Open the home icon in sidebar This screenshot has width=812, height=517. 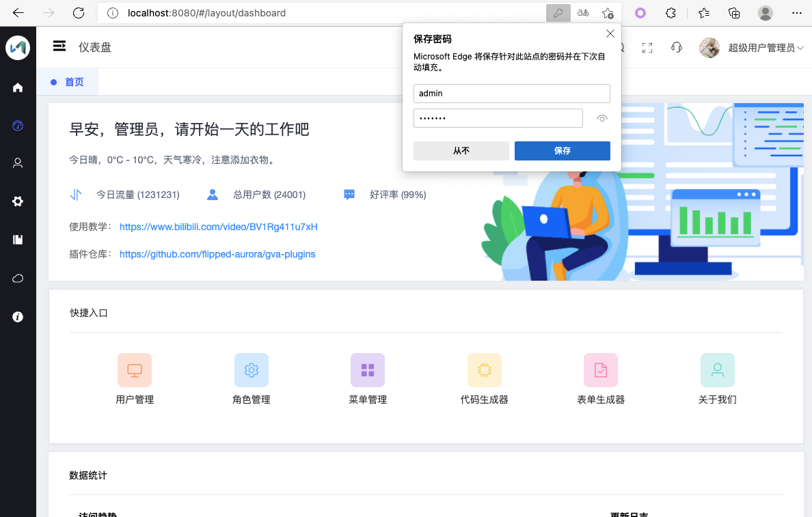tap(18, 87)
